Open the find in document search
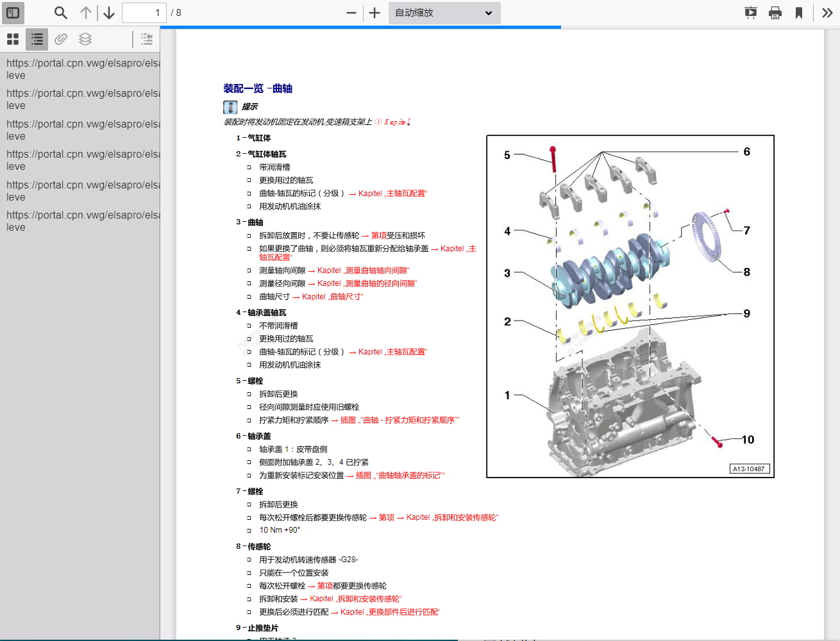Viewport: 840px width, 641px height. pyautogui.click(x=60, y=13)
